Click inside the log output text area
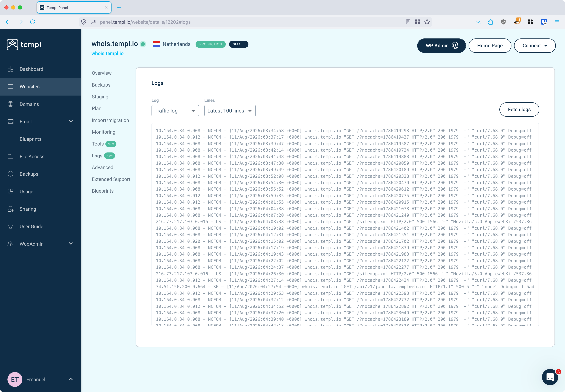565x392 pixels. 345,224
